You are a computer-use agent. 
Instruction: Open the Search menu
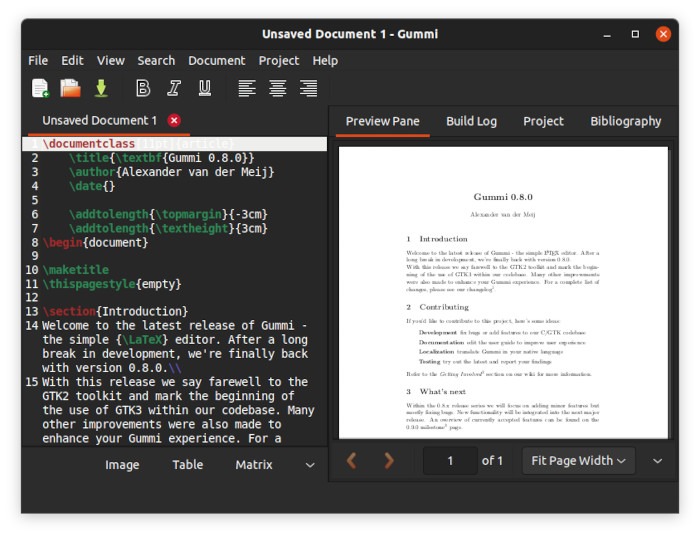[x=156, y=60]
